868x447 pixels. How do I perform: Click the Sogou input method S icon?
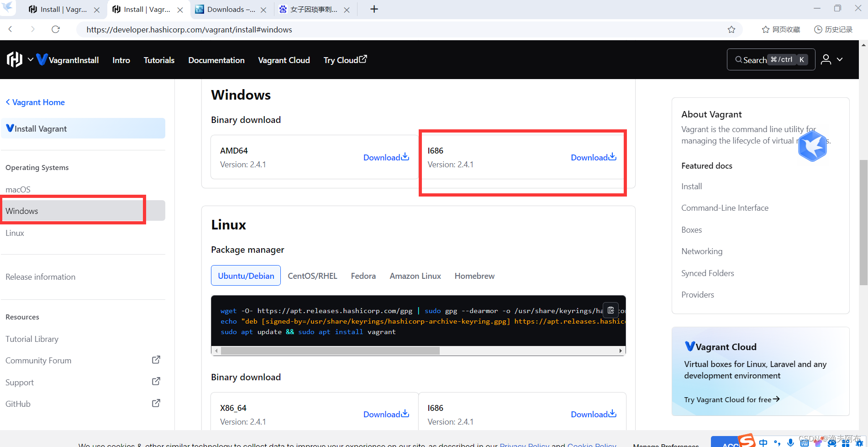click(x=747, y=441)
